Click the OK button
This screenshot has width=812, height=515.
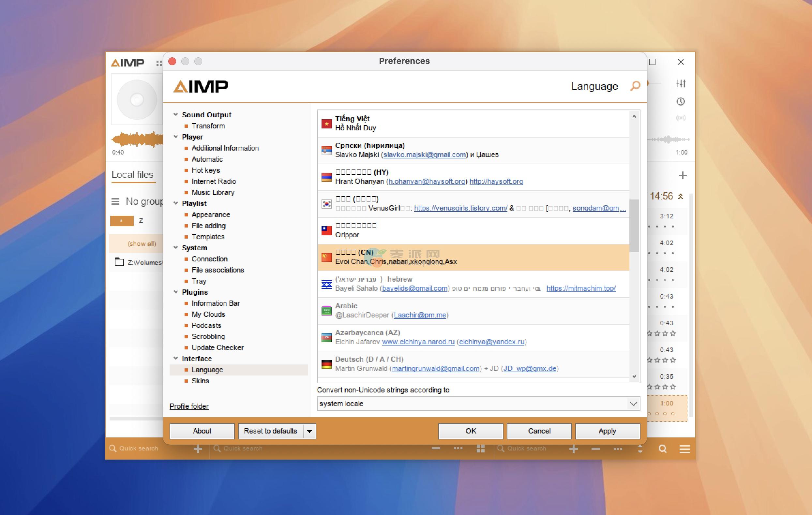[471, 431]
